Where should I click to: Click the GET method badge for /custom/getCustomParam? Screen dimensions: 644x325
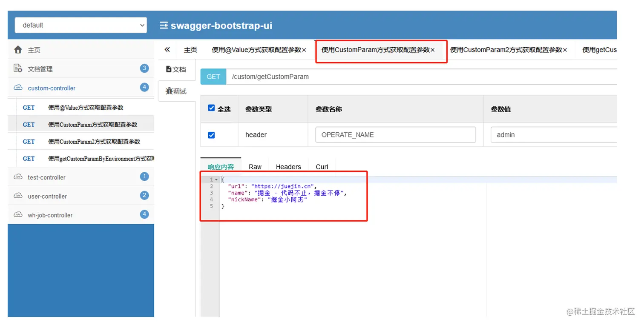coord(213,77)
